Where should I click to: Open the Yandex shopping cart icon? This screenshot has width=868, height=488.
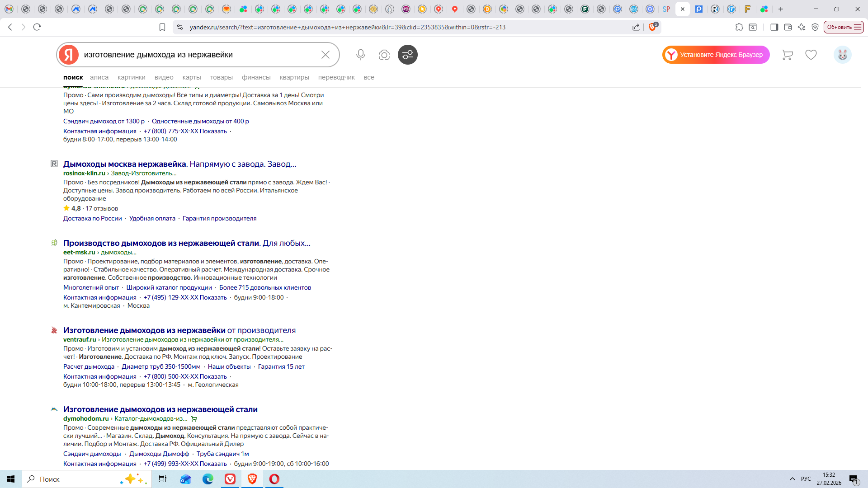pyautogui.click(x=787, y=55)
